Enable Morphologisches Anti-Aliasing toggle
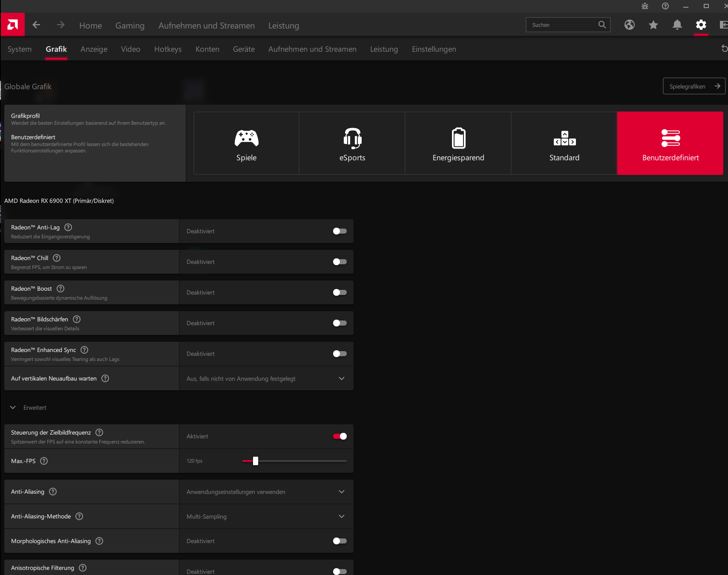728x575 pixels. [x=340, y=541]
